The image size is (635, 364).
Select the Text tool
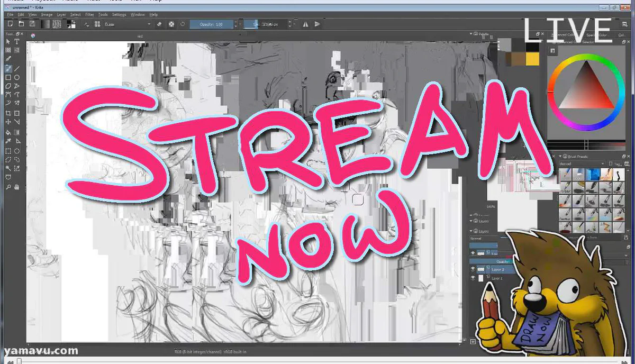pyautogui.click(x=17, y=41)
